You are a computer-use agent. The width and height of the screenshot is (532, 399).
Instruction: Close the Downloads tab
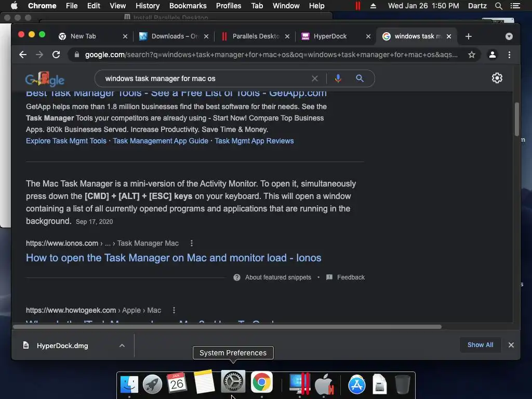[206, 36]
